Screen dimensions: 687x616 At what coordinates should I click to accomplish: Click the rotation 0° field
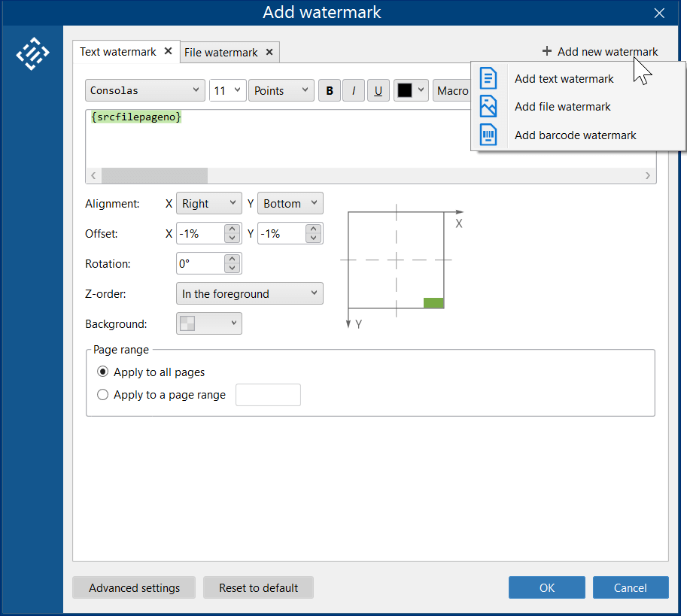coord(201,263)
